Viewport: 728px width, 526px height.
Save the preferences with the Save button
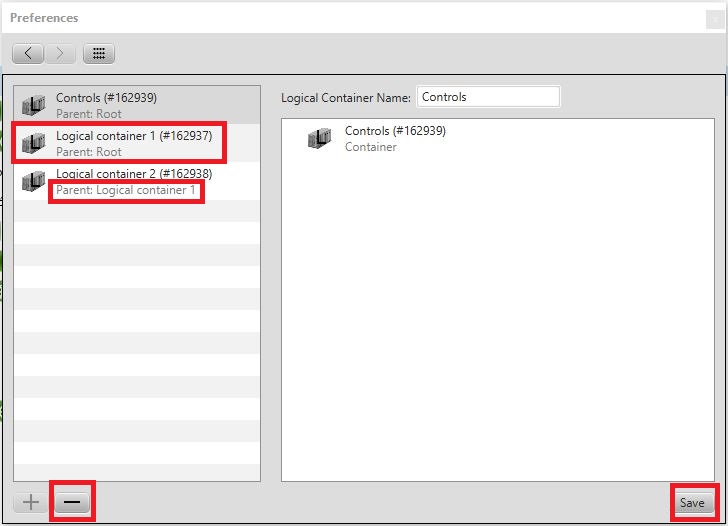[x=692, y=502]
